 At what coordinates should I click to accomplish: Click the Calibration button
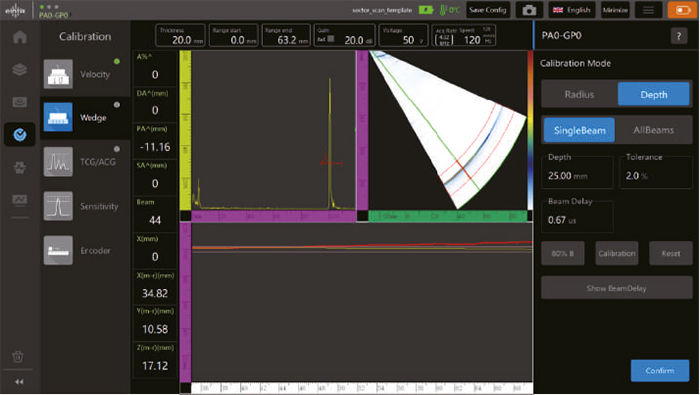point(617,254)
